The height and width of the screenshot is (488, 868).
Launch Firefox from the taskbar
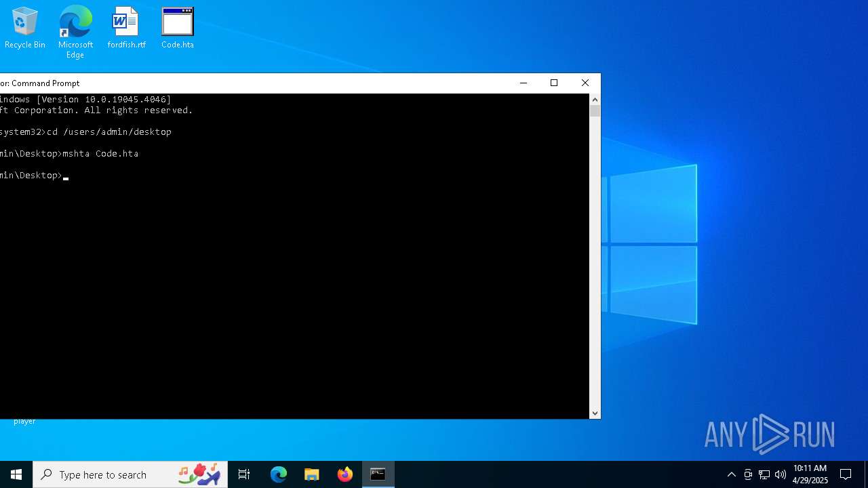(345, 474)
